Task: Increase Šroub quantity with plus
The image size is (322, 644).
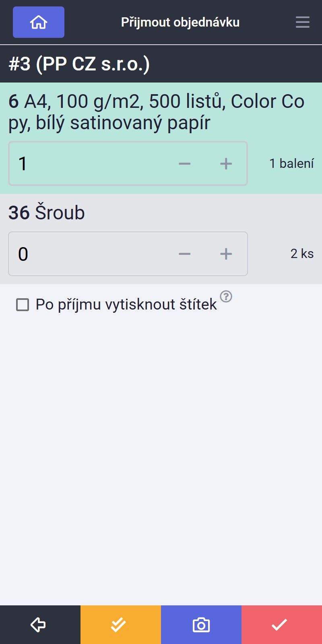Action: coord(226,254)
